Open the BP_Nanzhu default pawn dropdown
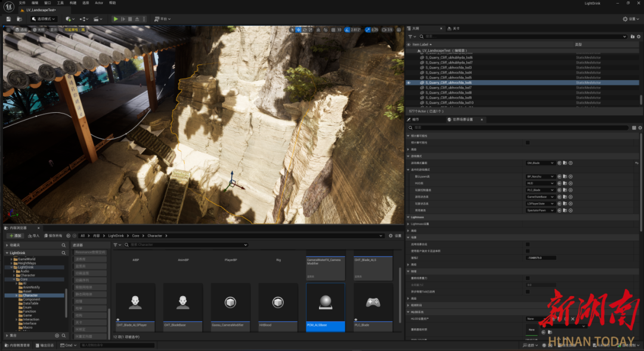The width and height of the screenshot is (644, 351). point(540,177)
